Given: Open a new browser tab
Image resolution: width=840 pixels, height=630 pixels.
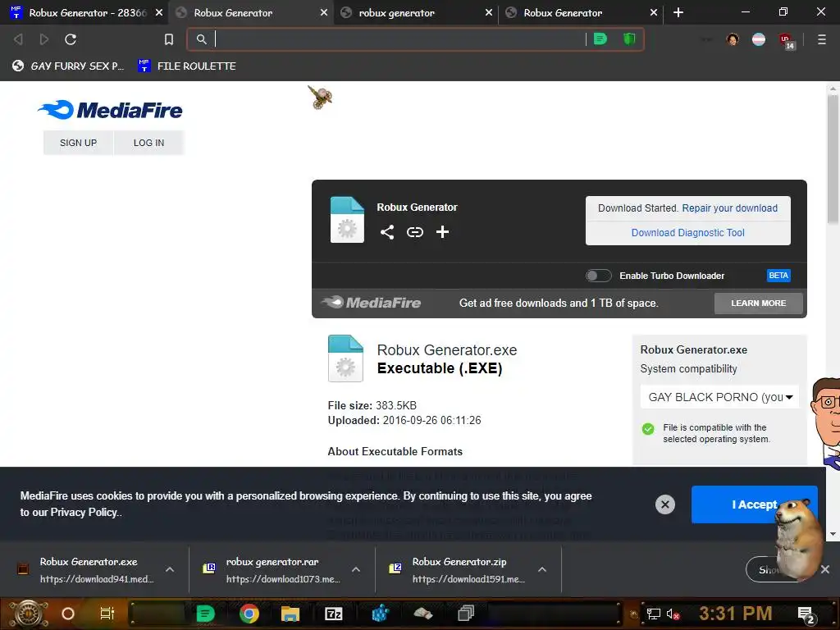Looking at the screenshot, I should click(678, 12).
